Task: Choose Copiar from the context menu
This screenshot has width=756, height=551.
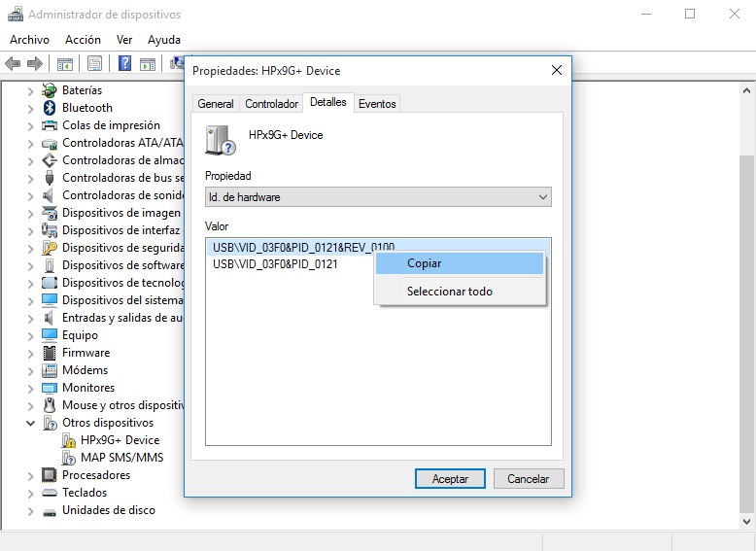Action: pos(425,263)
